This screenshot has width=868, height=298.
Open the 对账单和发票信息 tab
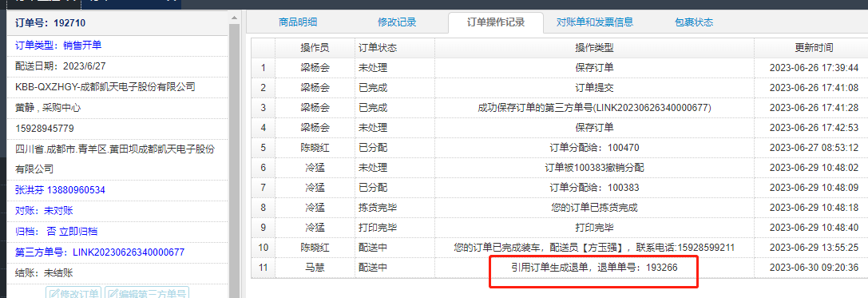(595, 22)
